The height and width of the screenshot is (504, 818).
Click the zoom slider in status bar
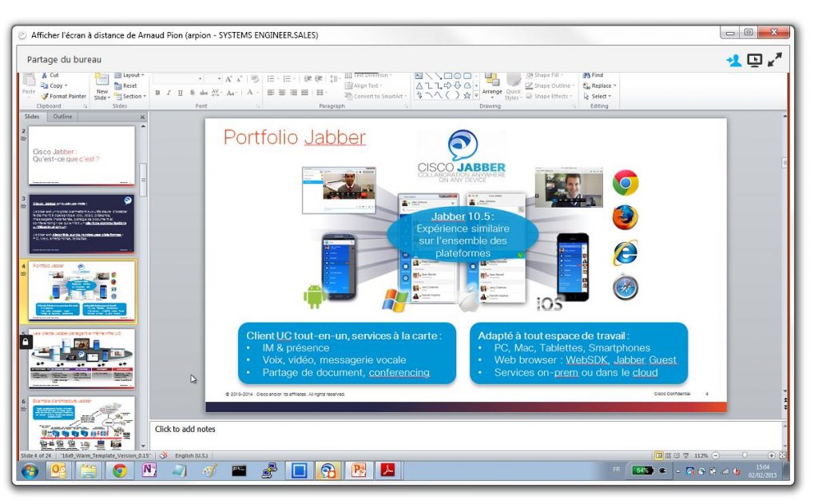tap(743, 454)
